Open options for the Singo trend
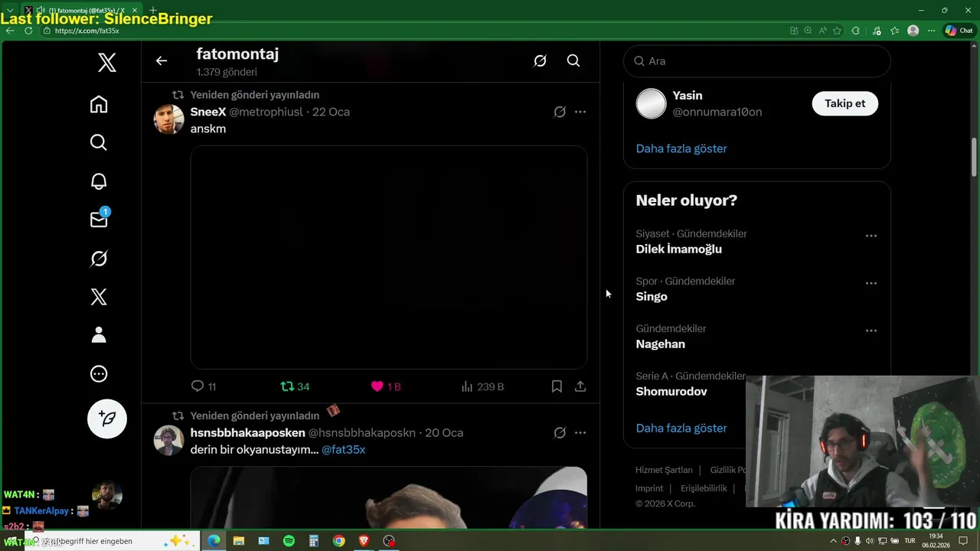The width and height of the screenshot is (980, 551). [871, 283]
